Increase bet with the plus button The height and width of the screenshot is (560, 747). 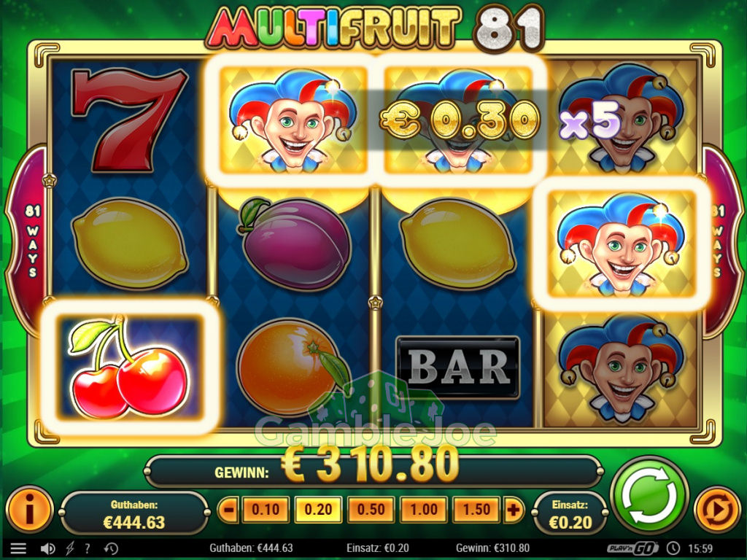click(513, 510)
